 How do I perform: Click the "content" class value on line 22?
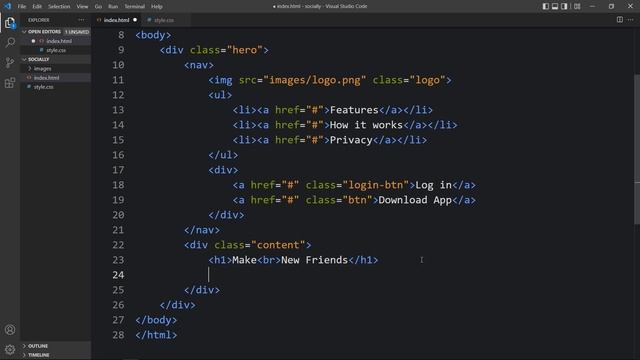pyautogui.click(x=278, y=245)
